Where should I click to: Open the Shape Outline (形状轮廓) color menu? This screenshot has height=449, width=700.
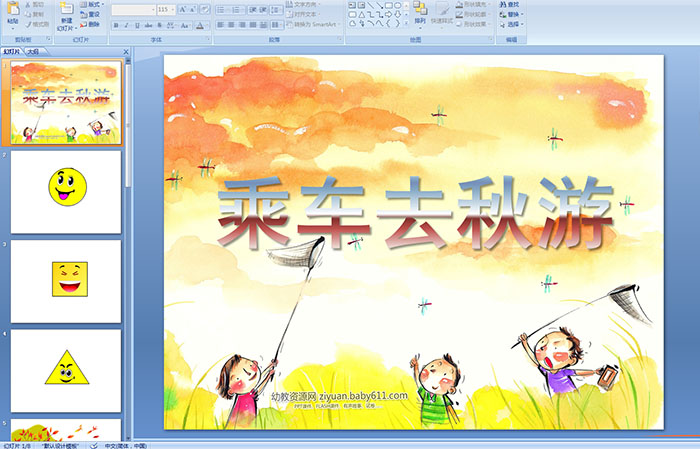pyautogui.click(x=473, y=14)
